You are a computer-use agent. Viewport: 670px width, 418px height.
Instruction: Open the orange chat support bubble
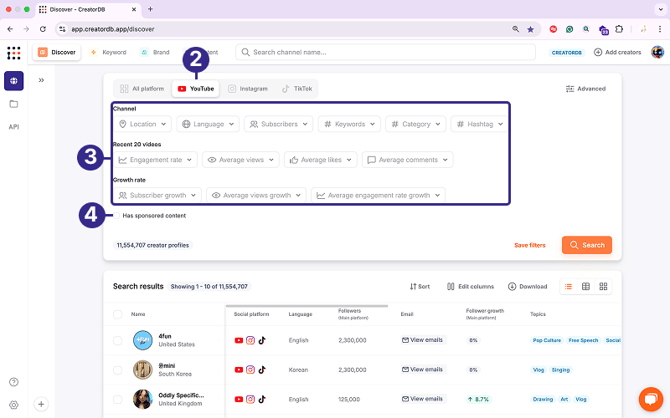tap(651, 399)
